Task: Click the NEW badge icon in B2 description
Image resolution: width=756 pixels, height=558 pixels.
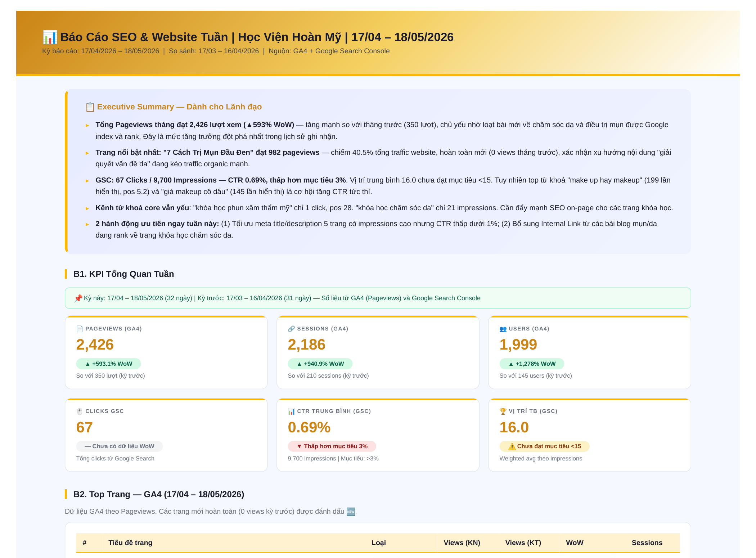Action: click(x=351, y=512)
